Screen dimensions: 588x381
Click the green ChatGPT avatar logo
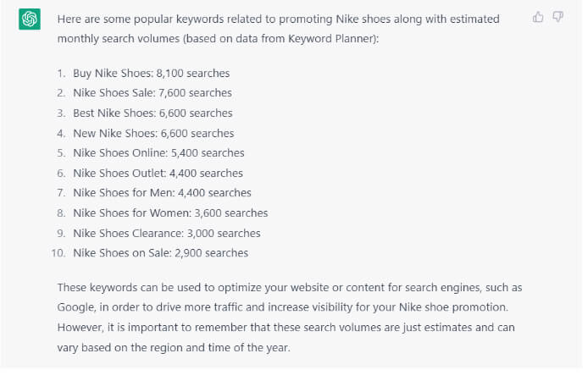point(31,19)
